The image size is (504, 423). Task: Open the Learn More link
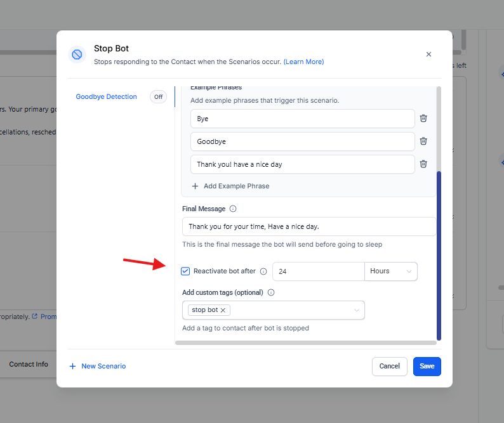tap(303, 62)
